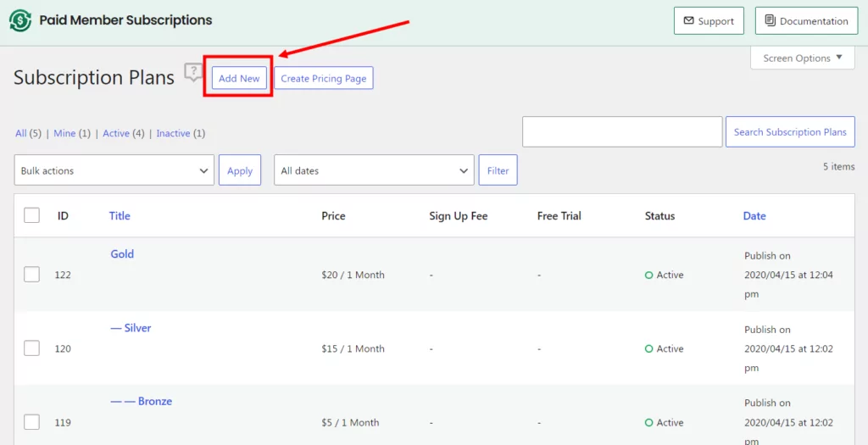Click Create Pricing Page button
Image resolution: width=868 pixels, height=445 pixels.
pyautogui.click(x=324, y=78)
